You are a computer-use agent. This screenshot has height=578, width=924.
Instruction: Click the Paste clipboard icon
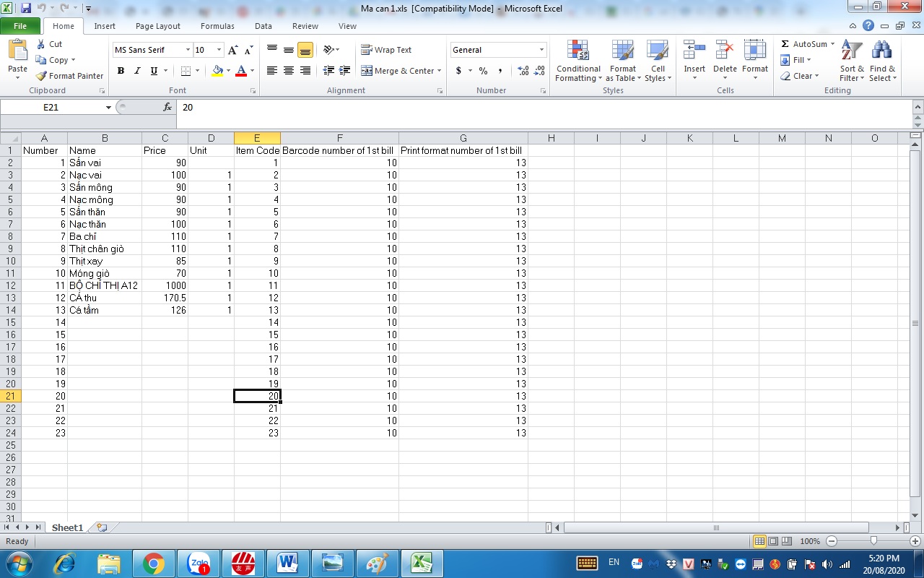(17, 51)
